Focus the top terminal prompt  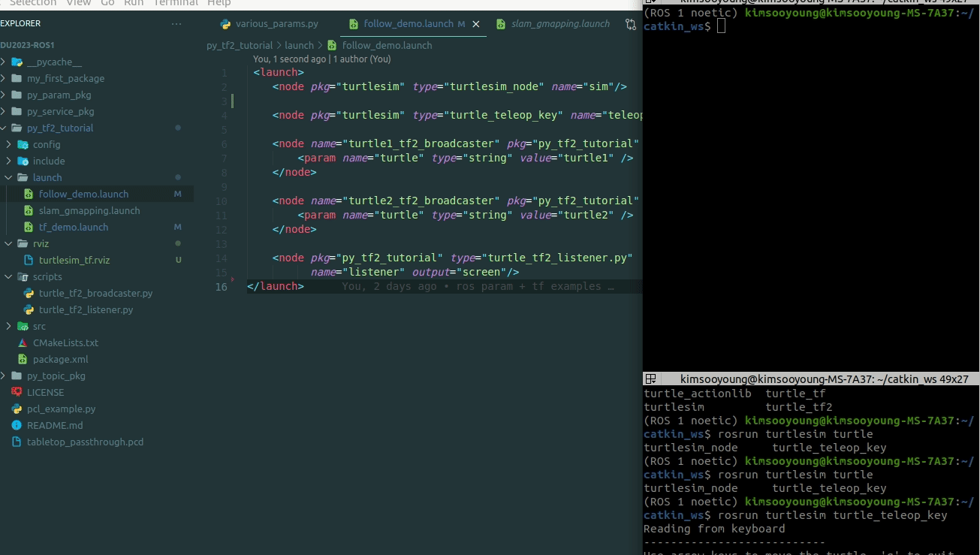click(722, 26)
